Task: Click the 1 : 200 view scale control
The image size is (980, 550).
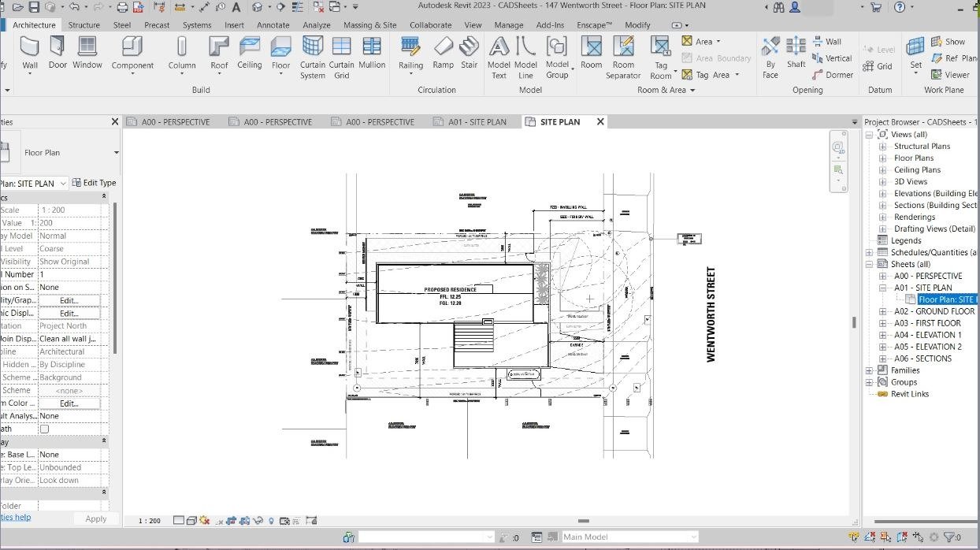Action: (x=150, y=521)
